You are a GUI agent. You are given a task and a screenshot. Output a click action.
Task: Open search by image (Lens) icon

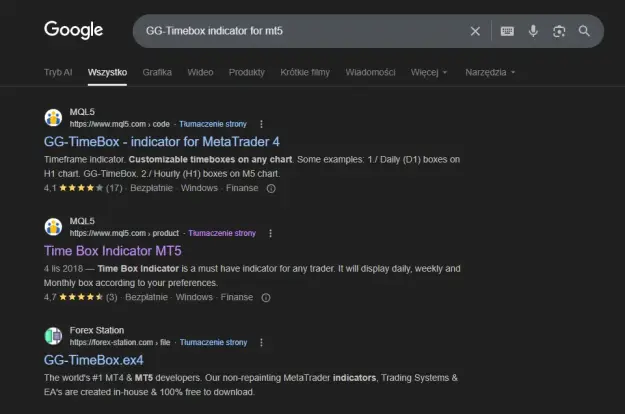pyautogui.click(x=559, y=31)
